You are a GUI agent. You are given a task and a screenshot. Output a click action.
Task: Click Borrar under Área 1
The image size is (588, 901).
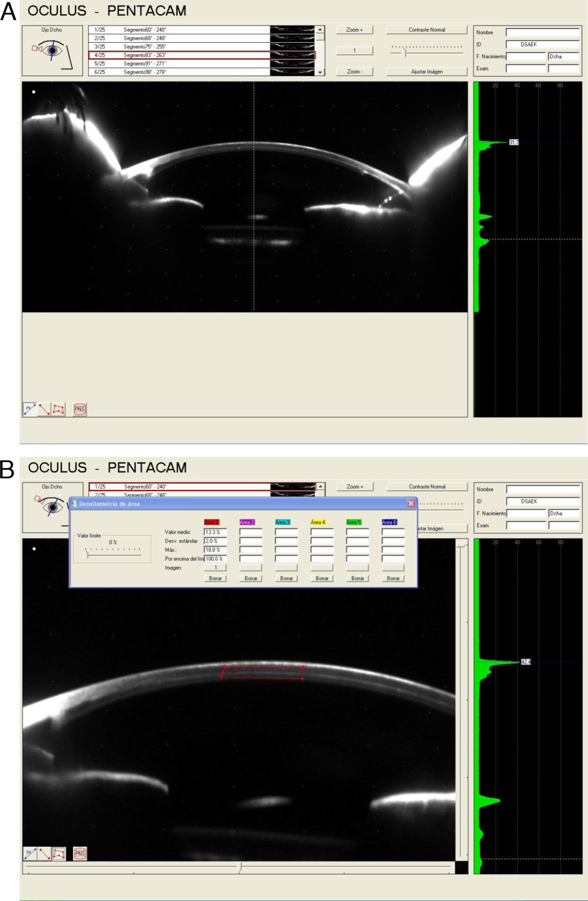pyautogui.click(x=215, y=578)
